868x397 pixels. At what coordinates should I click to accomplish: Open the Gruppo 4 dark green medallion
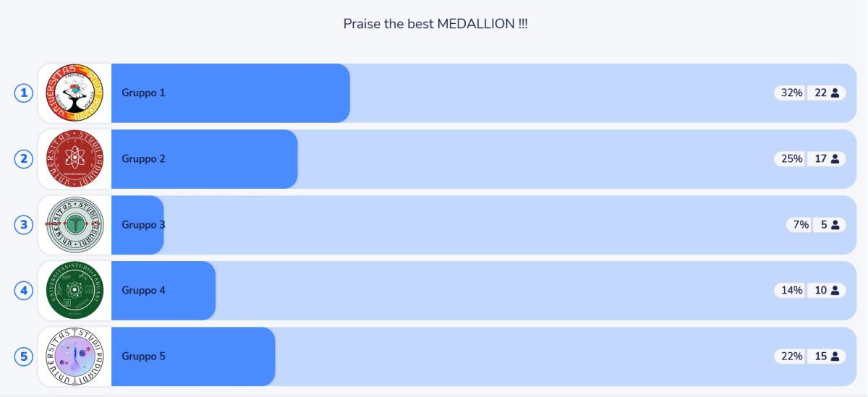click(x=75, y=291)
